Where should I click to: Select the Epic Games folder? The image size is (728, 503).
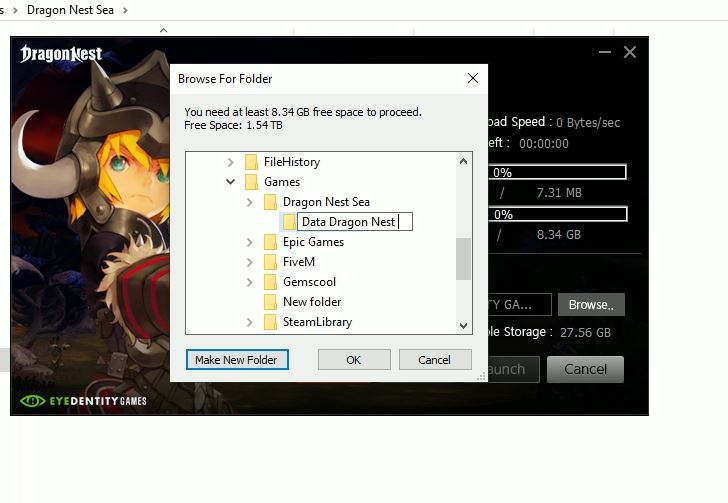[313, 242]
